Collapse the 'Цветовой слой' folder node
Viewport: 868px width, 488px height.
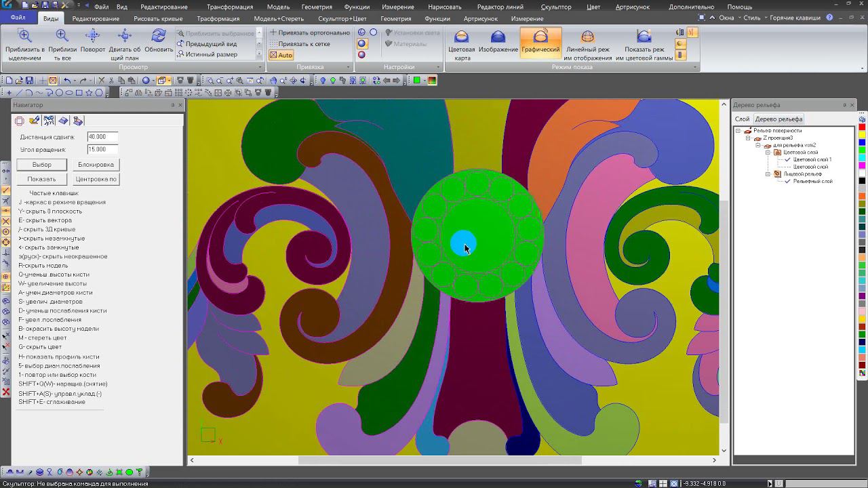point(768,152)
